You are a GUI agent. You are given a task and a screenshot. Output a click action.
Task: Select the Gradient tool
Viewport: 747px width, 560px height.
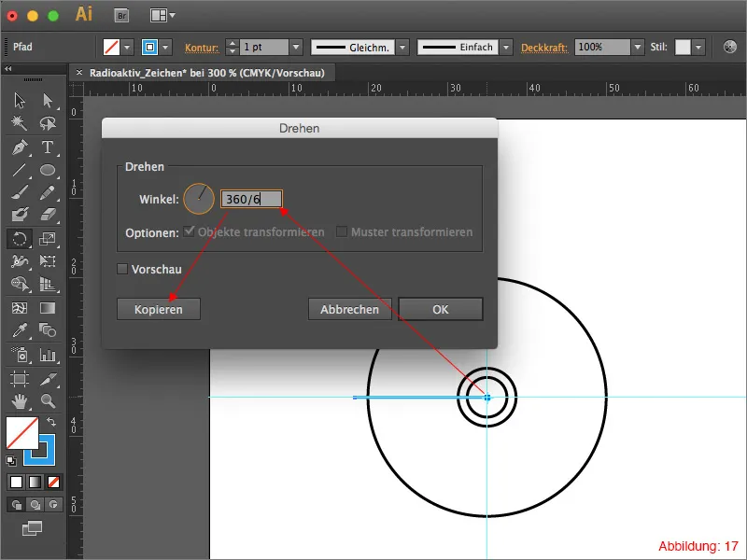click(48, 308)
